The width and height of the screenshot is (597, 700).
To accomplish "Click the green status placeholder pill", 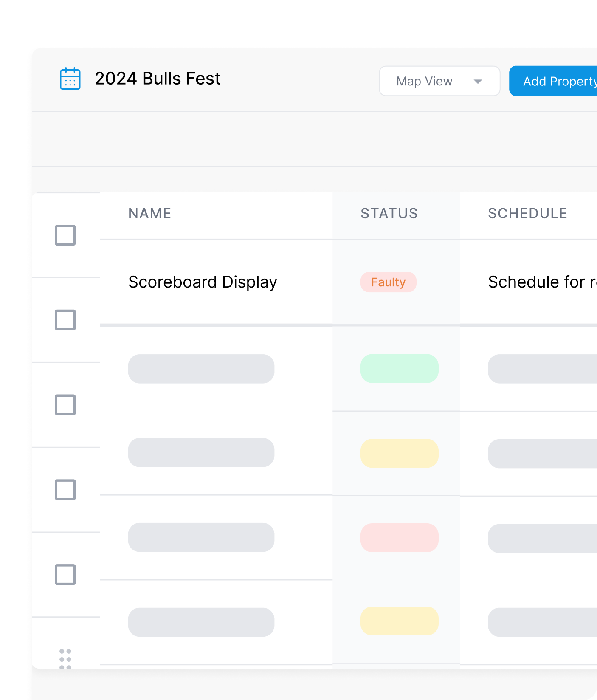I will (399, 369).
